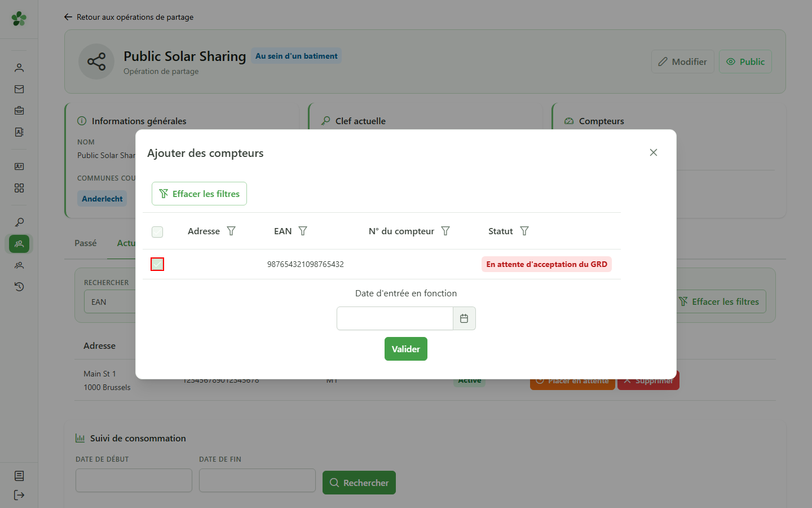Open the ID card sidebar icon

[x=19, y=167]
